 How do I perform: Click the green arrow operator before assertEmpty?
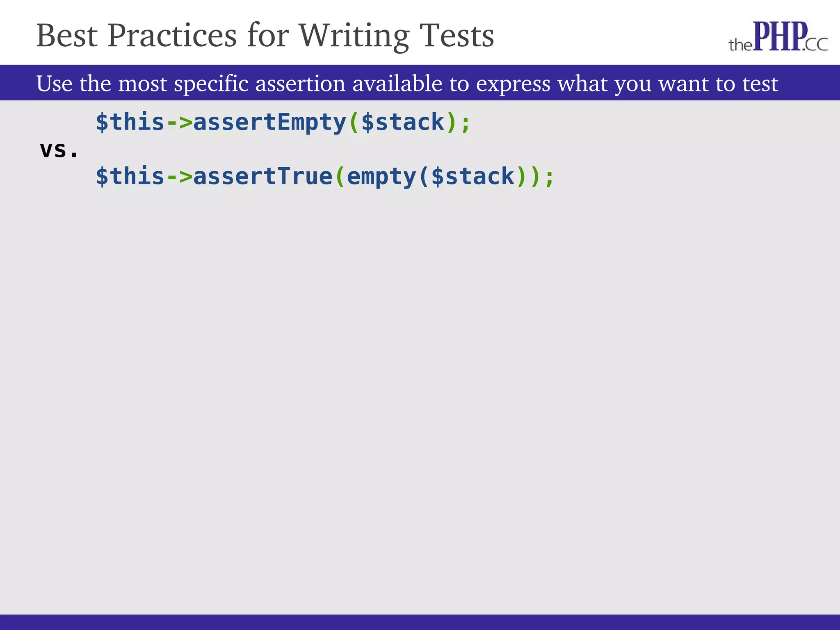179,123
